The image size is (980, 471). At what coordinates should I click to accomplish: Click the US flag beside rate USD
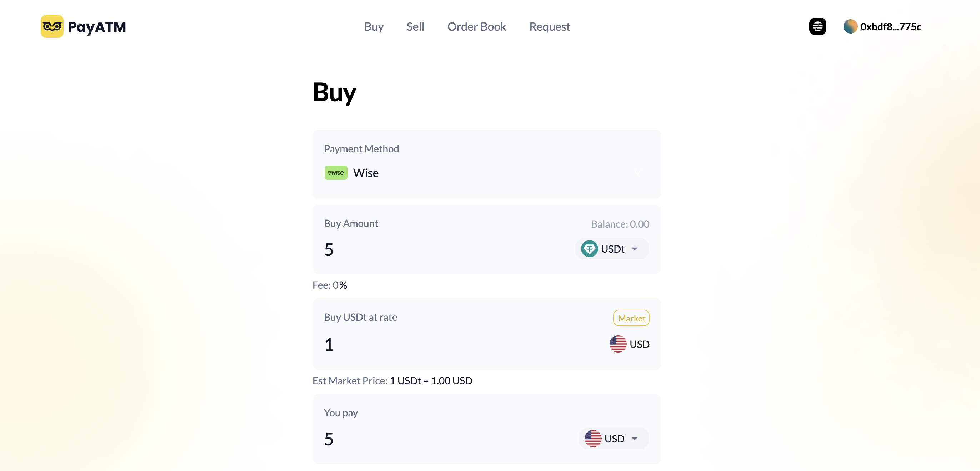pyautogui.click(x=618, y=344)
